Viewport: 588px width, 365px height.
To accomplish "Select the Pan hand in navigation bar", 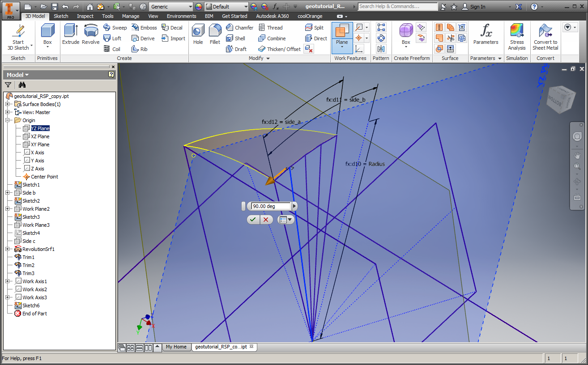I will (x=577, y=155).
